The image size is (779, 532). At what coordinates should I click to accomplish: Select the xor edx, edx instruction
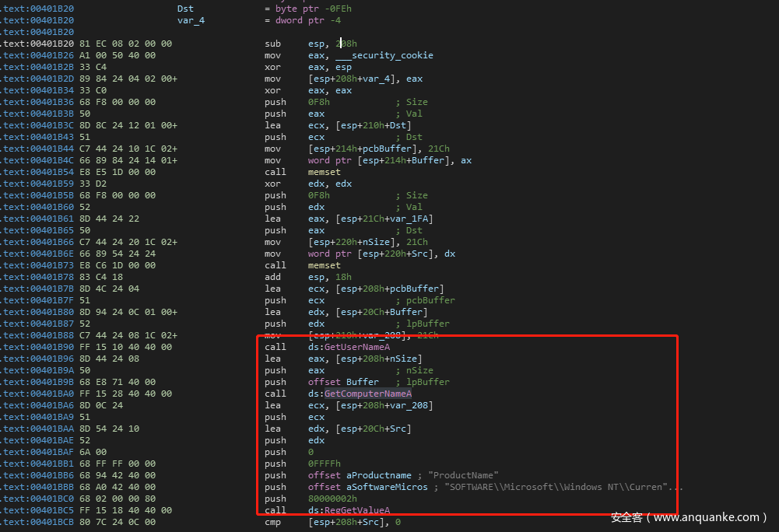click(x=307, y=184)
